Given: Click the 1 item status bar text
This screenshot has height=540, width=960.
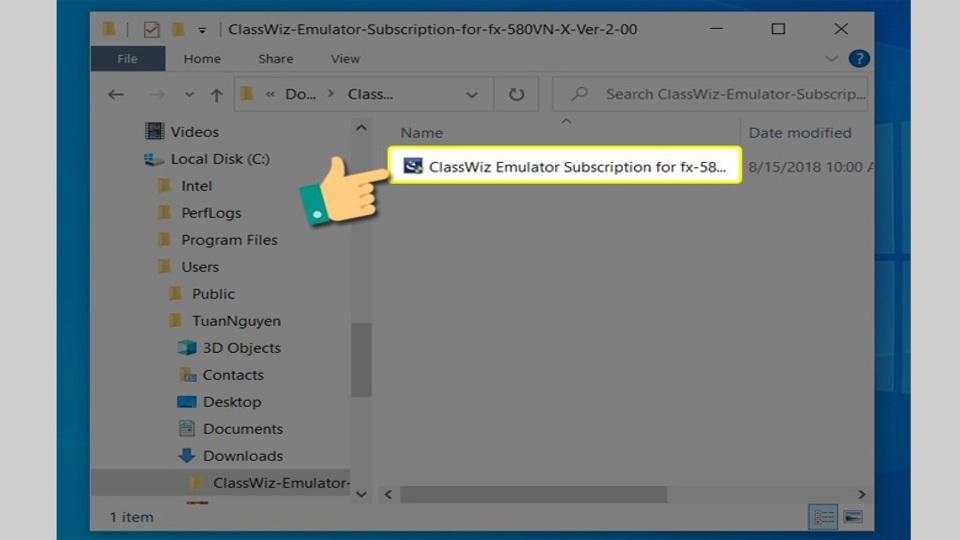Looking at the screenshot, I should click(131, 517).
